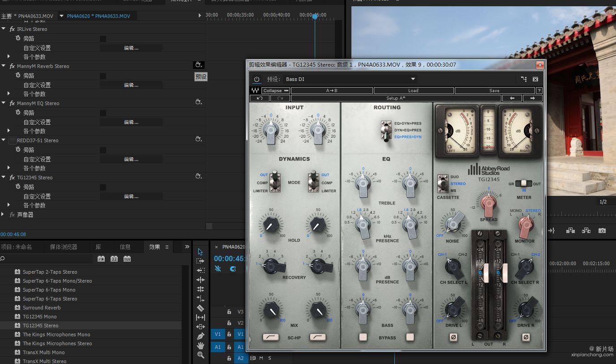Image resolution: width=616 pixels, height=364 pixels.
Task: Reset the MannyM Reverb Stereo effect
Action: (x=199, y=65)
